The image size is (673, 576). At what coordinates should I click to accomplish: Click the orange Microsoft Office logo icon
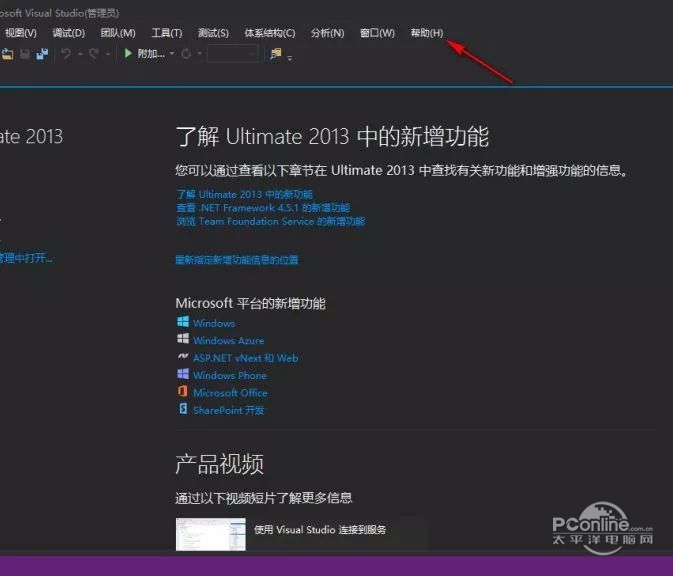(x=182, y=391)
